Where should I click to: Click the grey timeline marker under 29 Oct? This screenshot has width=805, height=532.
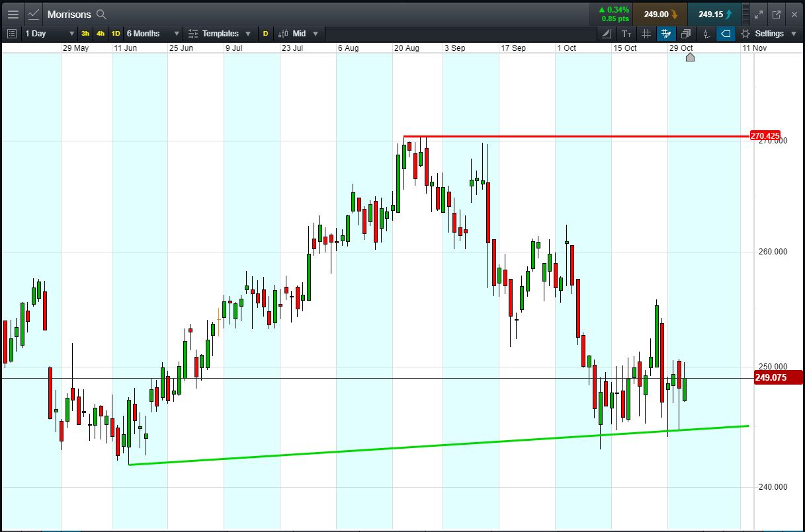point(690,57)
